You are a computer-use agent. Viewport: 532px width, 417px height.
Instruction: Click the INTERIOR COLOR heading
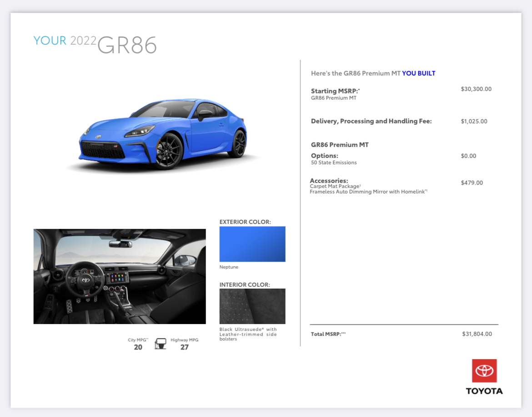coord(245,285)
